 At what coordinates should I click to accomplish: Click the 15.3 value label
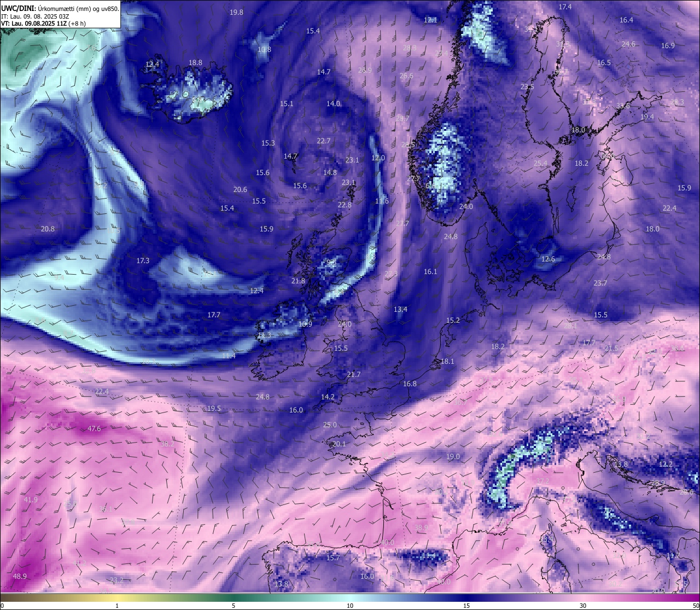[268, 143]
